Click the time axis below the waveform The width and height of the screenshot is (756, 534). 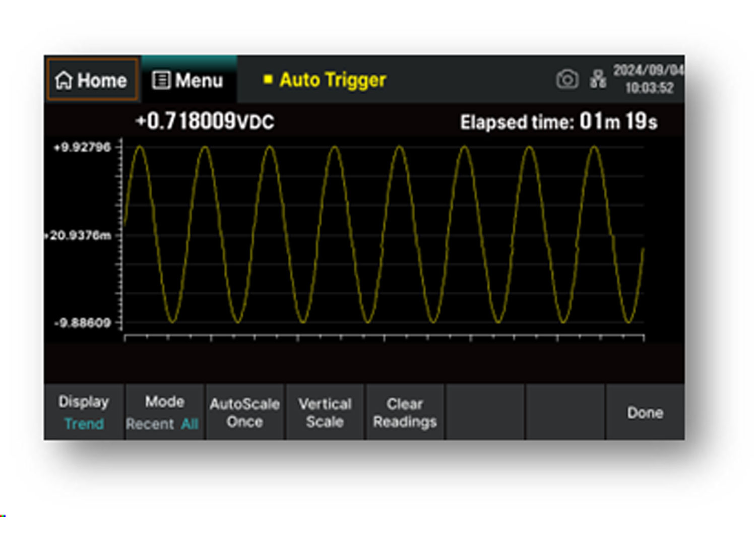click(x=384, y=337)
